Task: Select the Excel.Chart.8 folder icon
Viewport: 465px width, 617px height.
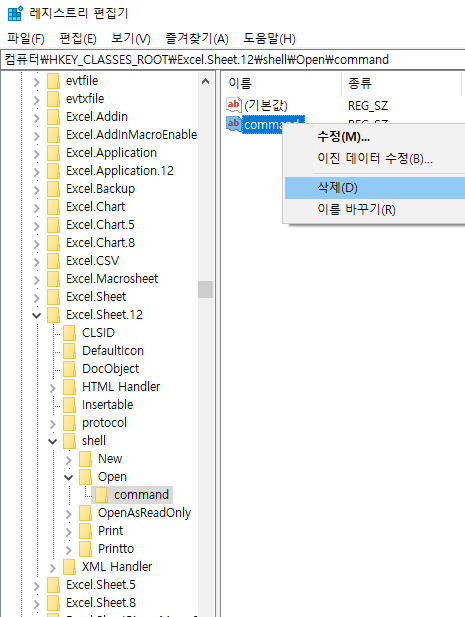Action: (x=53, y=243)
